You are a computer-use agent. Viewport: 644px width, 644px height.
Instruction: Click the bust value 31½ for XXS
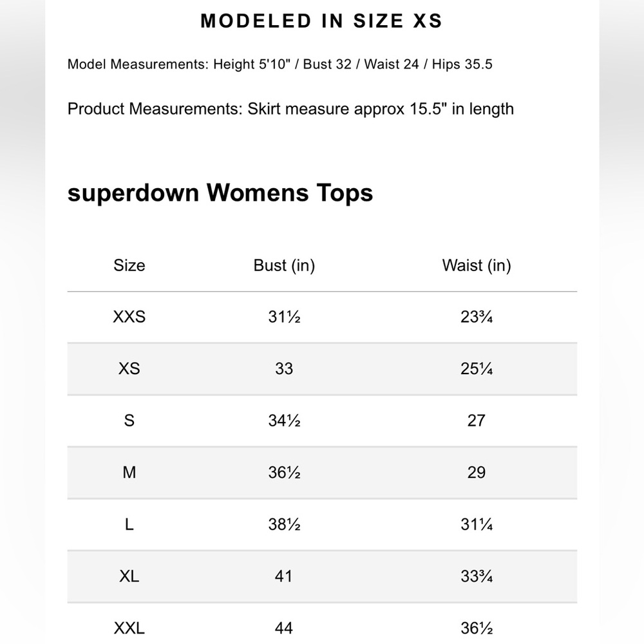point(284,317)
